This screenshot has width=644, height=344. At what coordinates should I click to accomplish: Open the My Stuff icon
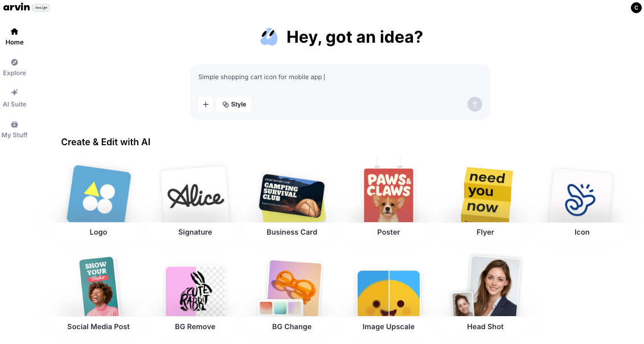click(14, 125)
